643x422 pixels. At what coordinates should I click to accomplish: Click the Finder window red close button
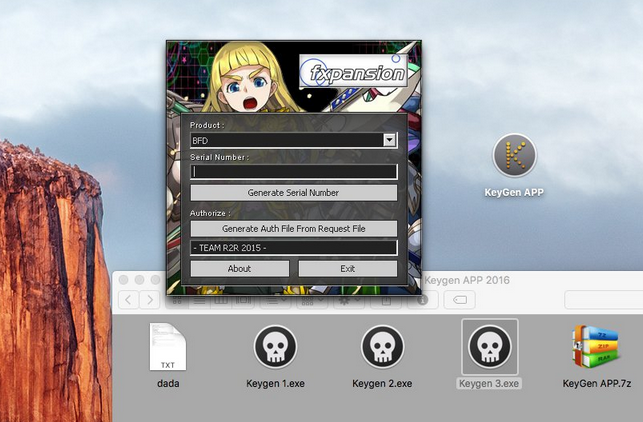(x=123, y=280)
